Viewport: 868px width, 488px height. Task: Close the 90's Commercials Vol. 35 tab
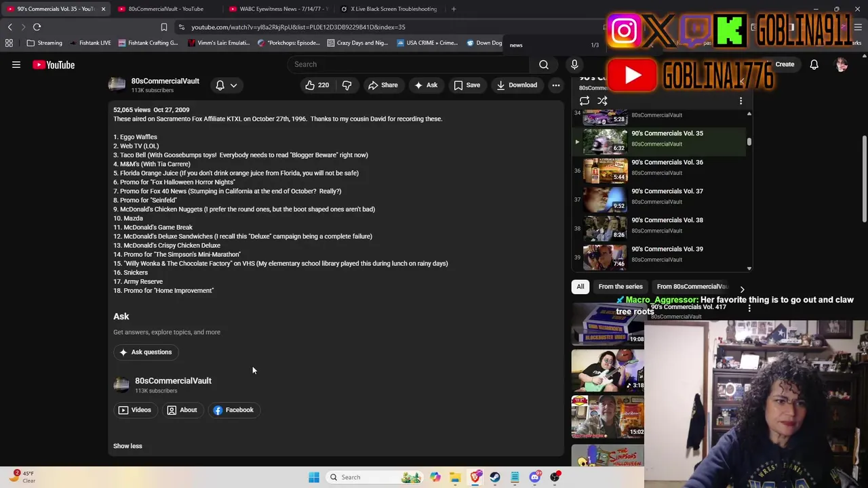(103, 9)
